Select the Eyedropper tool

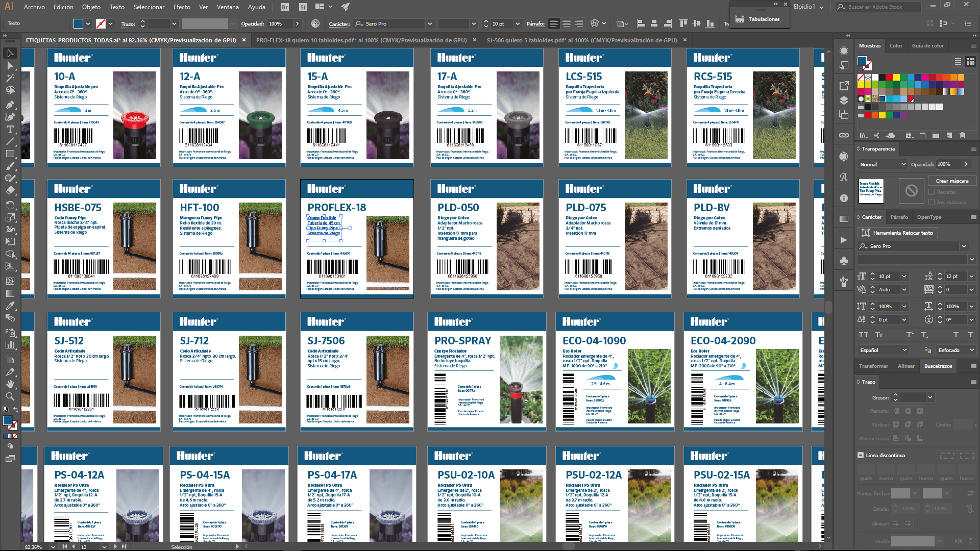(10, 306)
